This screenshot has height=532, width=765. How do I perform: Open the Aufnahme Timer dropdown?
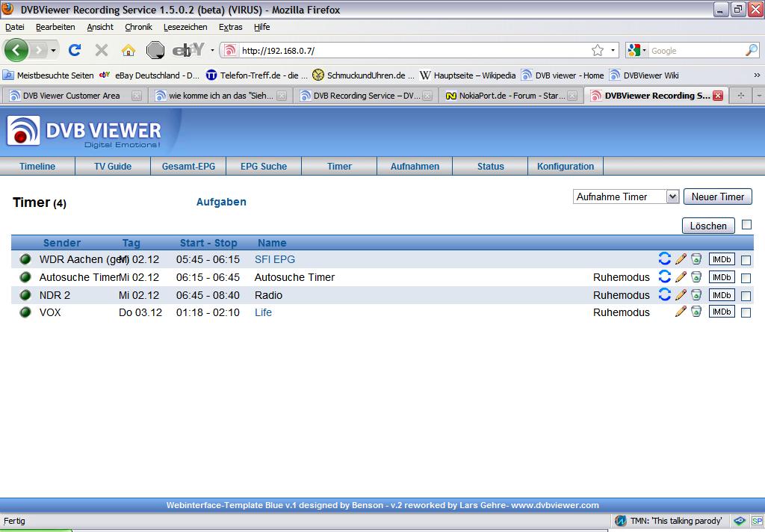click(626, 197)
